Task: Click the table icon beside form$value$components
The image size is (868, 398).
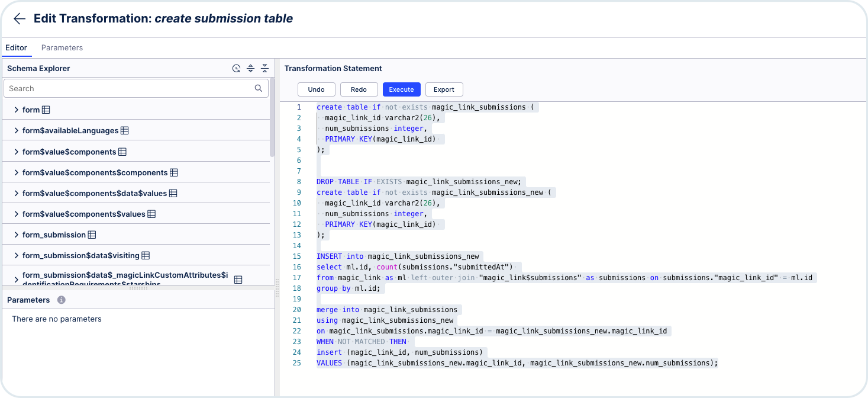Action: (122, 152)
